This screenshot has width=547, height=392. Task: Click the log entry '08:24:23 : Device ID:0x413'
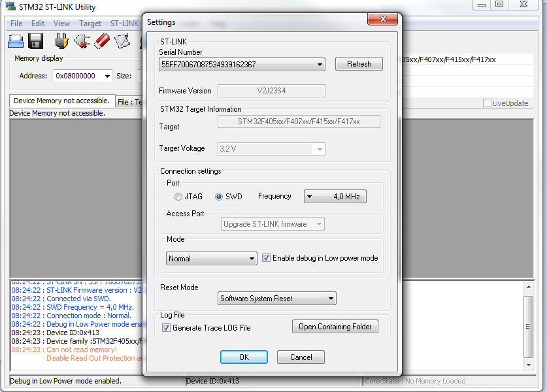[55, 333]
